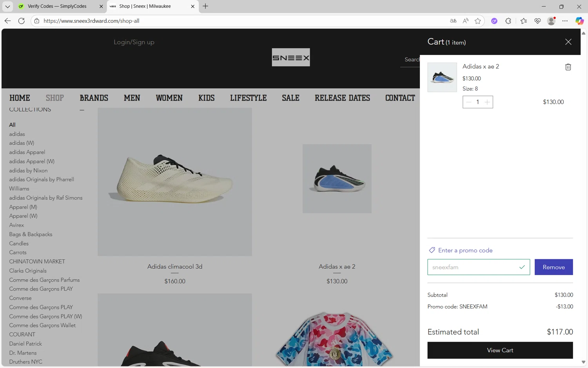Viewport: 588px width, 368px height.
Task: Open the LIFESTYLE section
Action: click(249, 98)
